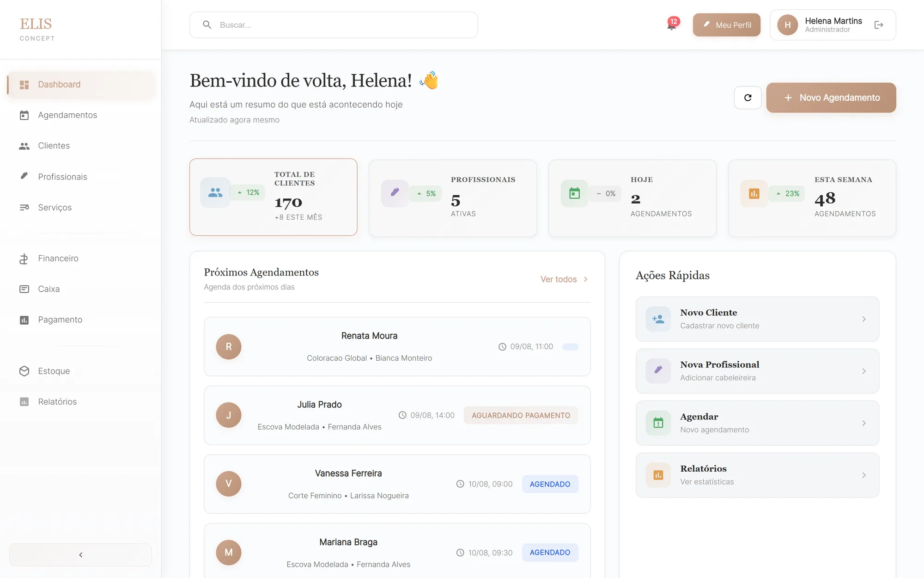Viewport: 924px width, 578px height.
Task: Click the AGENDADO badge for Vanessa Ferreira
Action: 550,484
